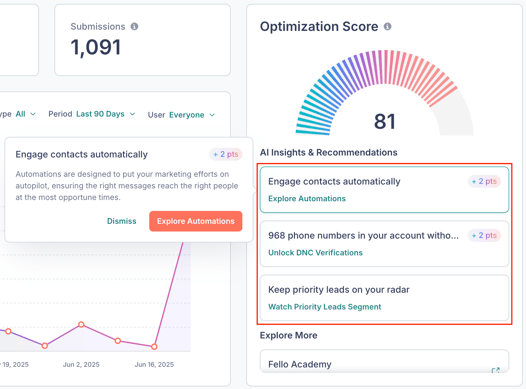This screenshot has width=526, height=389.
Task: Select the 968 phone numbers recommendation card
Action: coord(384,244)
